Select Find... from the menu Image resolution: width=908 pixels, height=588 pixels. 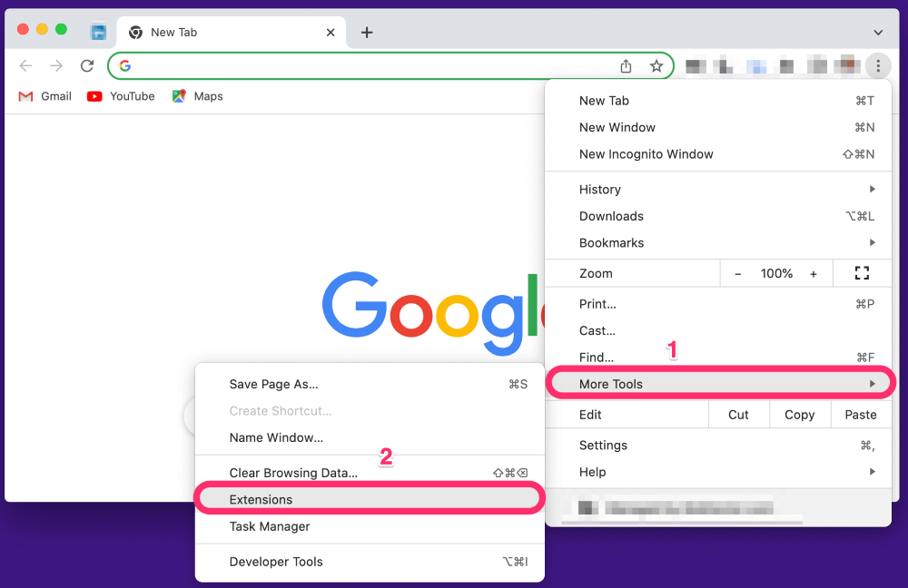pyautogui.click(x=718, y=358)
